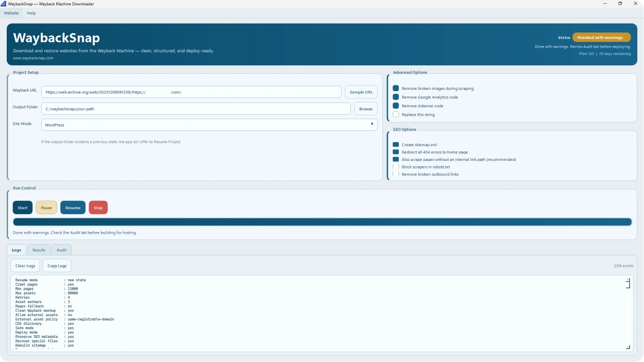Click the Output Folder input field

196,109
